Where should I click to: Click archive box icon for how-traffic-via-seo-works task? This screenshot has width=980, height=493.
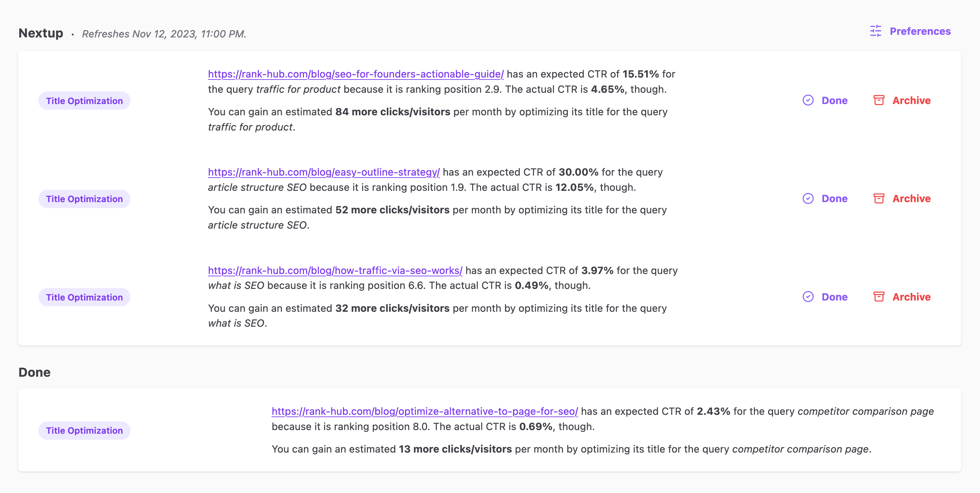point(879,297)
